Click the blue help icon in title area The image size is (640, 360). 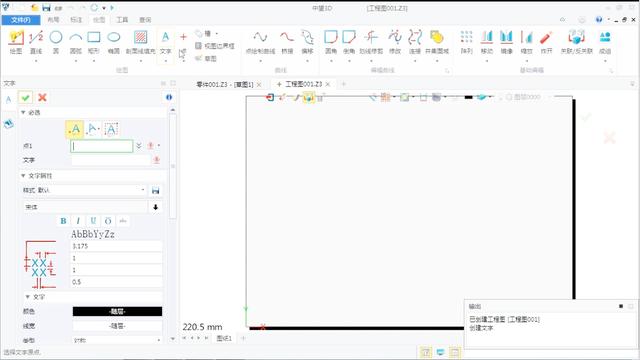point(599,19)
